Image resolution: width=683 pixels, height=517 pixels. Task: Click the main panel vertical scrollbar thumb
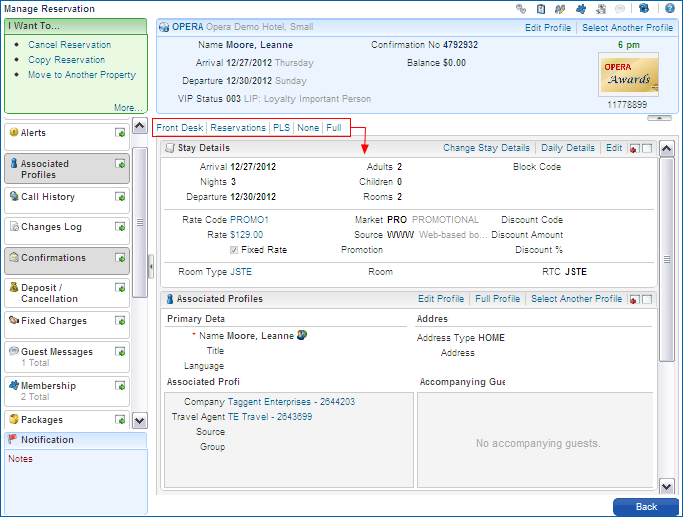[666, 260]
